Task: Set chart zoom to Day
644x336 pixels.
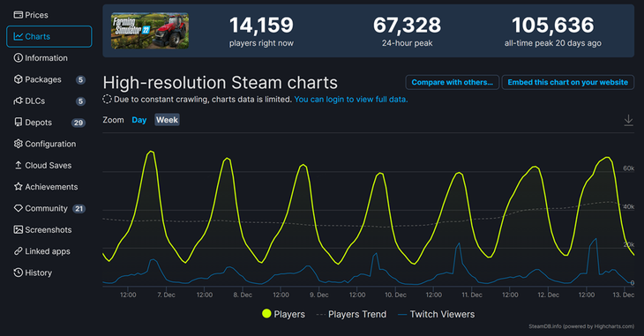Action: (x=139, y=120)
